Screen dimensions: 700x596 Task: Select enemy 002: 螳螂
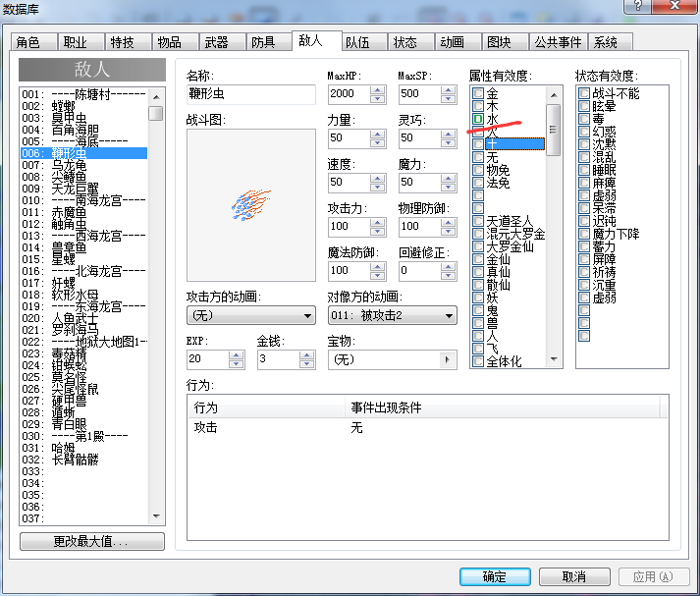[x=83, y=106]
